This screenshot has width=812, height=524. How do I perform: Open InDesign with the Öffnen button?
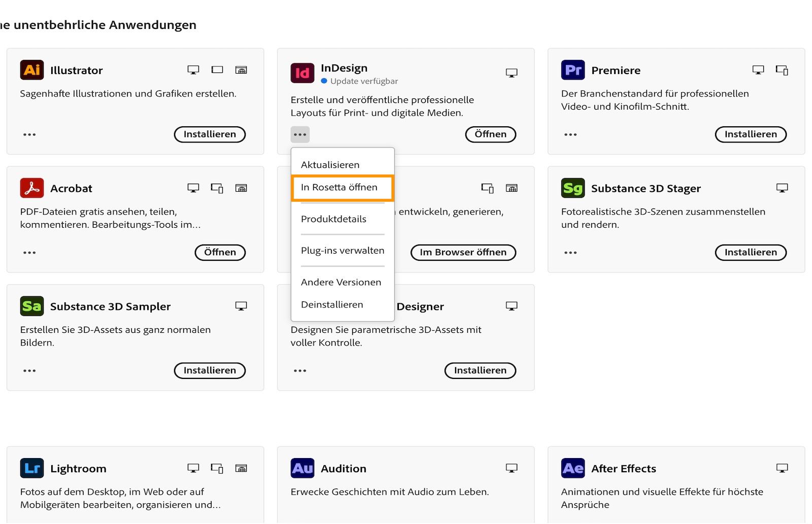point(491,134)
